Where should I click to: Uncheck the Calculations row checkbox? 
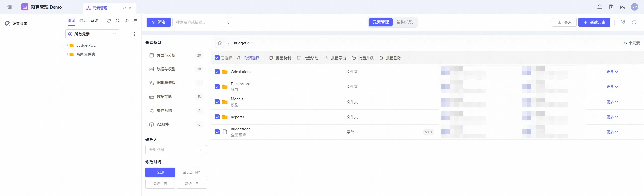point(217,72)
